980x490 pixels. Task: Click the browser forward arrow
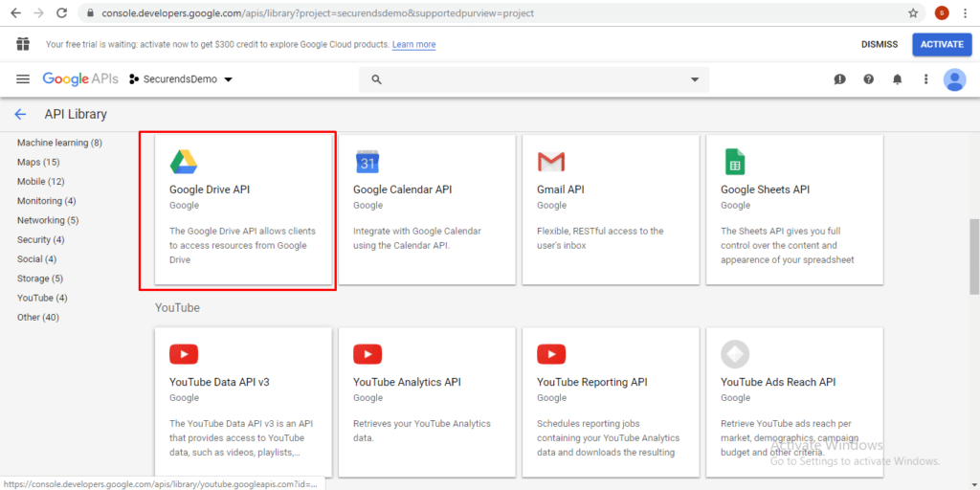[x=38, y=12]
